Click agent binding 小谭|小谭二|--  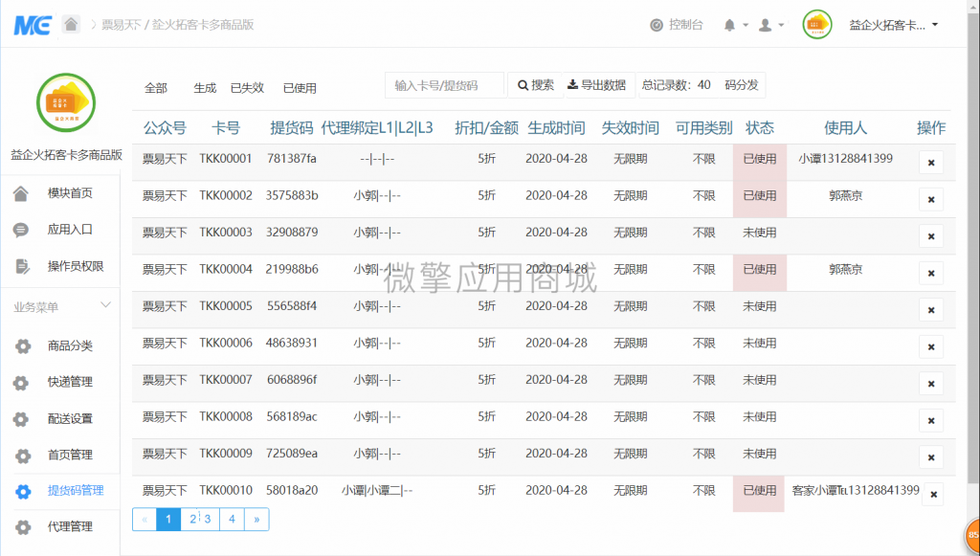(x=377, y=490)
